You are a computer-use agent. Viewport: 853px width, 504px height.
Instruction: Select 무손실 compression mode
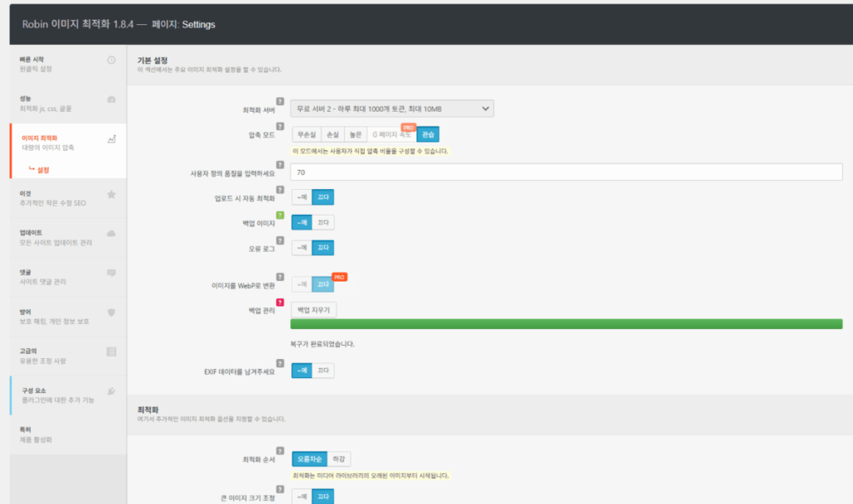[x=305, y=133]
